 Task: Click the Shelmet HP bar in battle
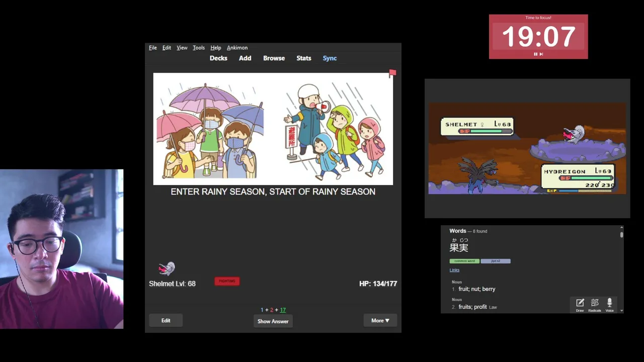point(486,131)
